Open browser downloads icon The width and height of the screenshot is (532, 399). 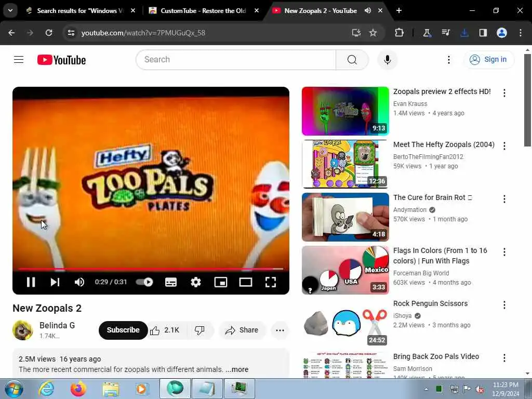[x=464, y=33]
